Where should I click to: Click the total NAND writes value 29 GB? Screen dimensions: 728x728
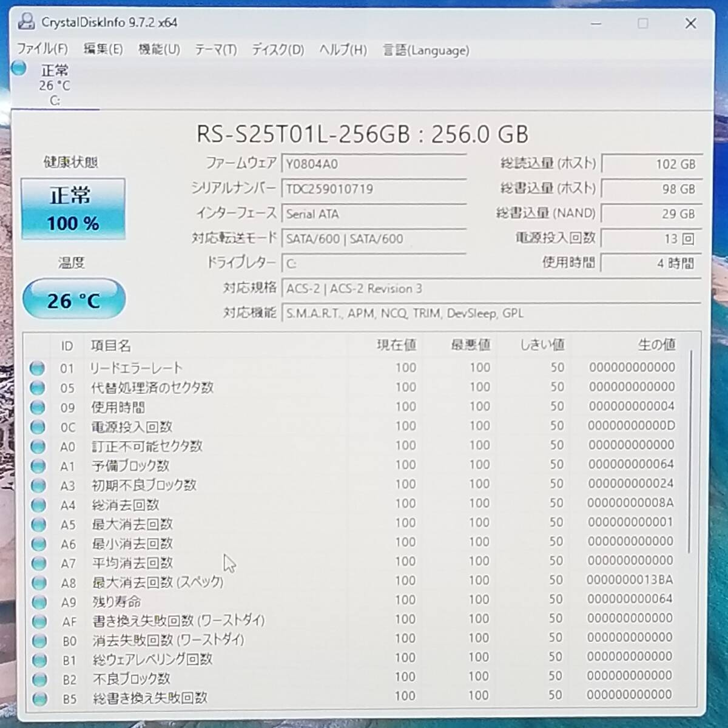point(651,214)
